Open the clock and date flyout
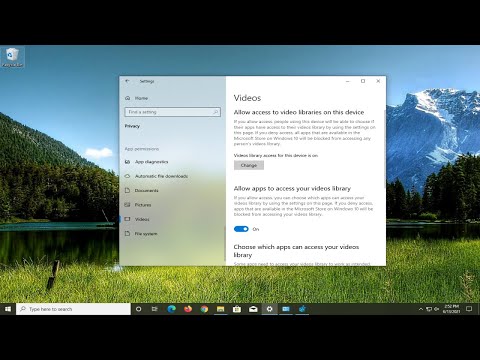The height and width of the screenshot is (360, 480). (451, 309)
